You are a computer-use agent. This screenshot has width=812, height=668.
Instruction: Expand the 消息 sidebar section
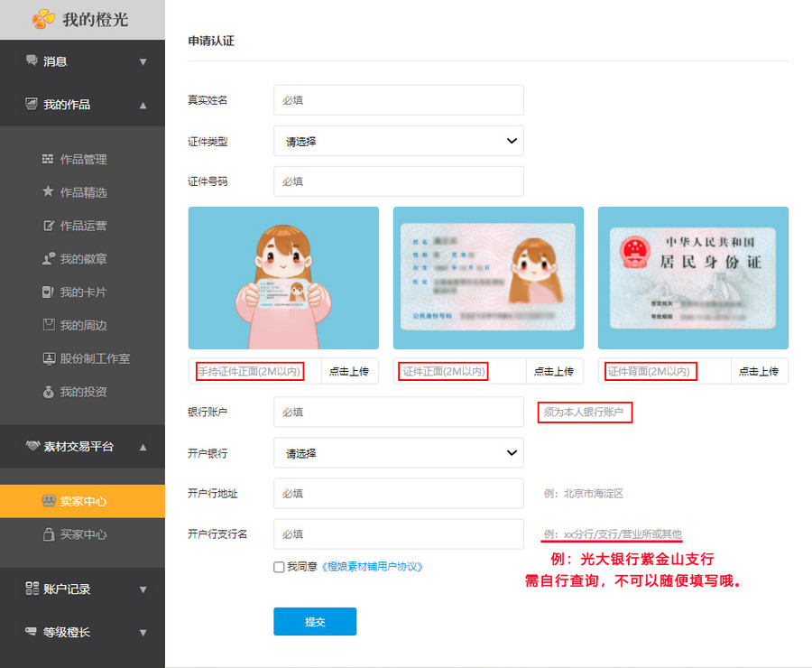[143, 61]
